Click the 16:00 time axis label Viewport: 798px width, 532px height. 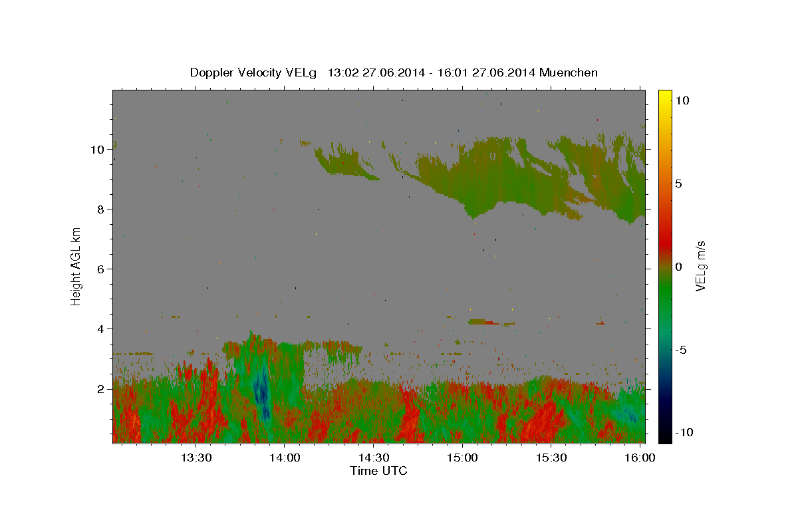coord(640,458)
